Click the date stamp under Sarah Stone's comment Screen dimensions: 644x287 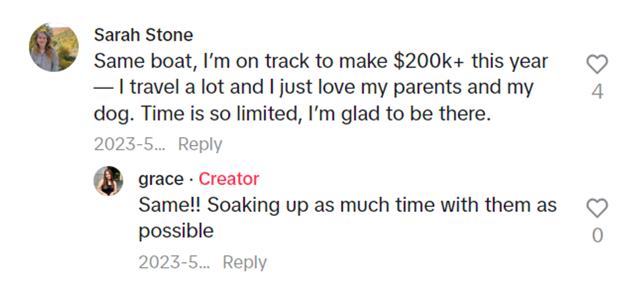click(129, 144)
